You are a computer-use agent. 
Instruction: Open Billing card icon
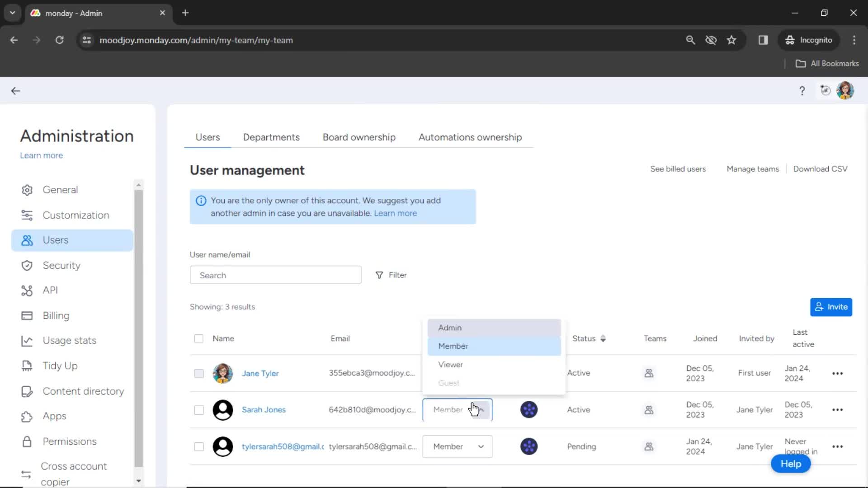[x=27, y=316]
